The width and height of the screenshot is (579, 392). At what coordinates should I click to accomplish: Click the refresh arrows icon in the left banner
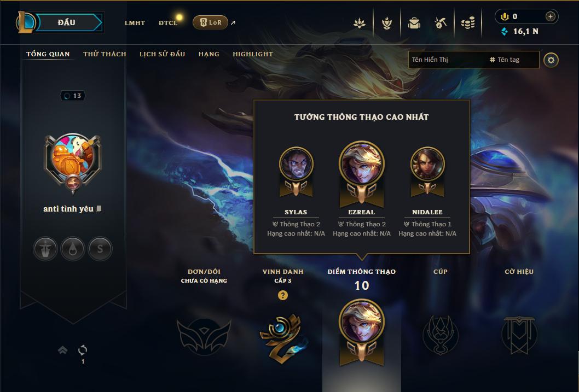tap(83, 349)
